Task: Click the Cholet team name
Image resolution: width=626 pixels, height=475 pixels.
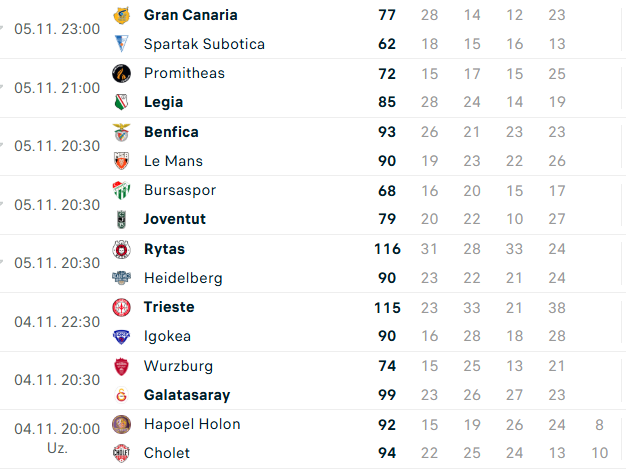Action: point(166,453)
